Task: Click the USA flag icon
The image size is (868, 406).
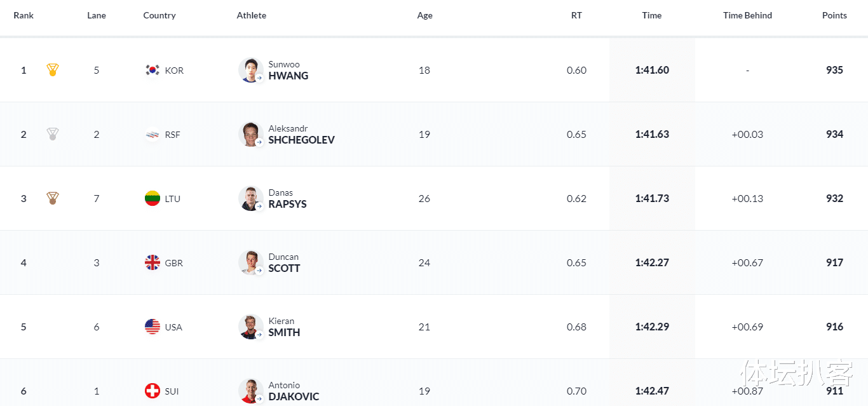Action: pyautogui.click(x=153, y=327)
